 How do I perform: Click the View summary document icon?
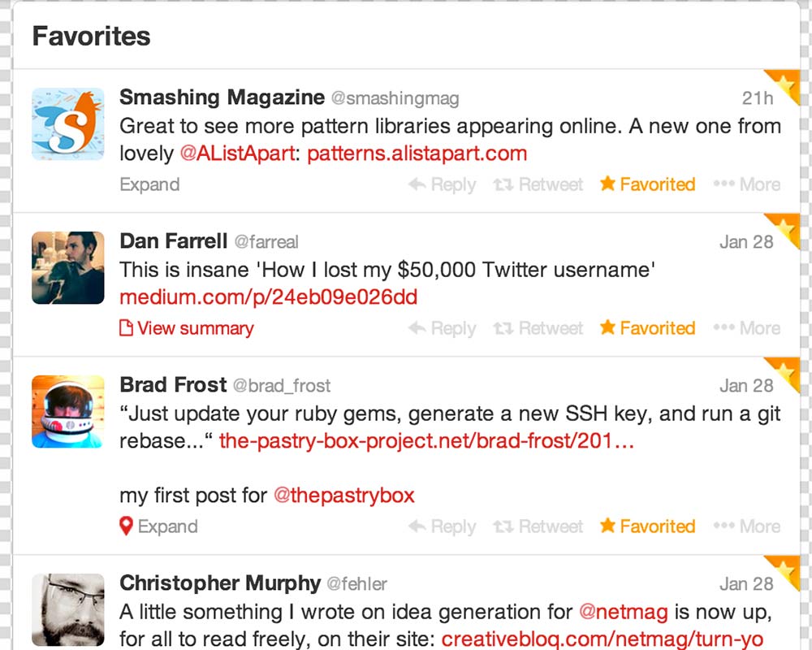(x=126, y=328)
